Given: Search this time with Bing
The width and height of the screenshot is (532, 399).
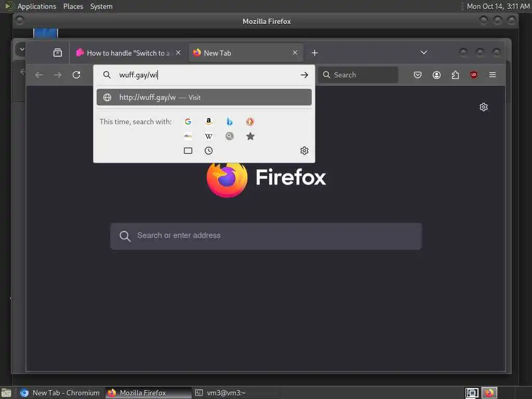Looking at the screenshot, I should click(229, 122).
